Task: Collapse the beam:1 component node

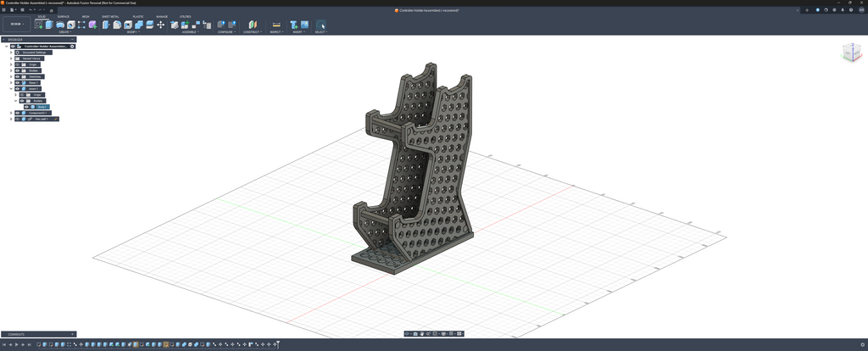Action: [x=11, y=88]
